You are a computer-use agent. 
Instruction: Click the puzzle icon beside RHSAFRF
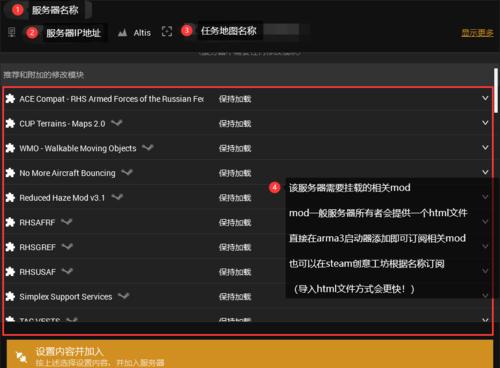coord(10,222)
